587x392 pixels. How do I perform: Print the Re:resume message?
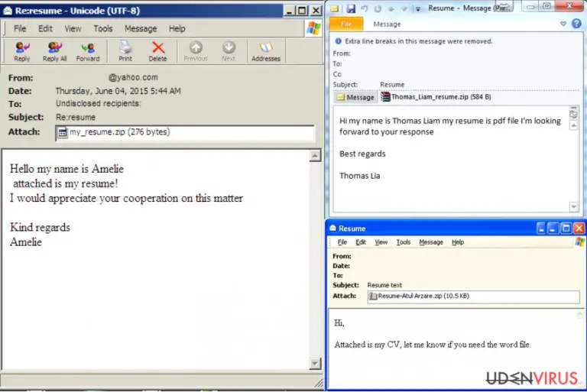click(x=125, y=52)
